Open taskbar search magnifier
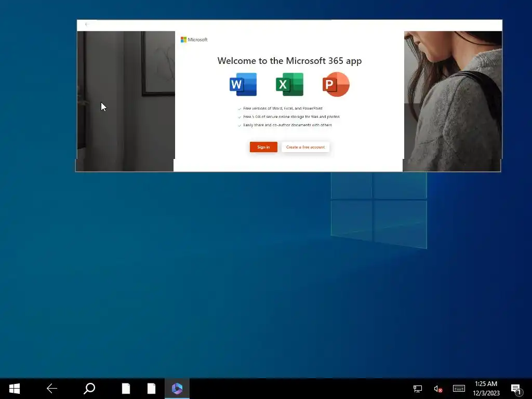The height and width of the screenshot is (399, 532). coord(89,389)
